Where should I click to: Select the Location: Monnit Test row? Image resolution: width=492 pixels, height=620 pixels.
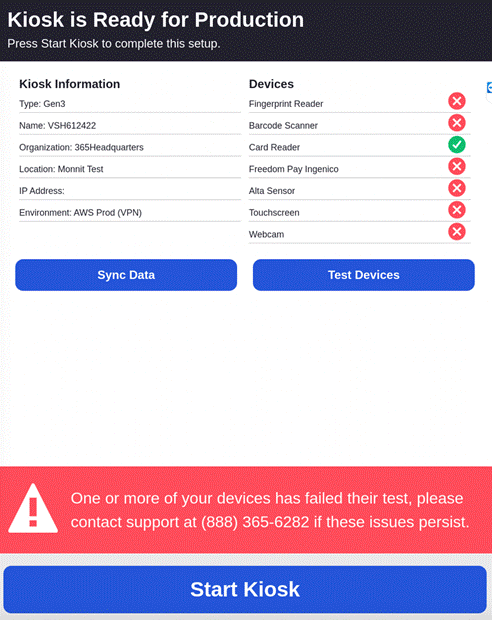point(130,169)
